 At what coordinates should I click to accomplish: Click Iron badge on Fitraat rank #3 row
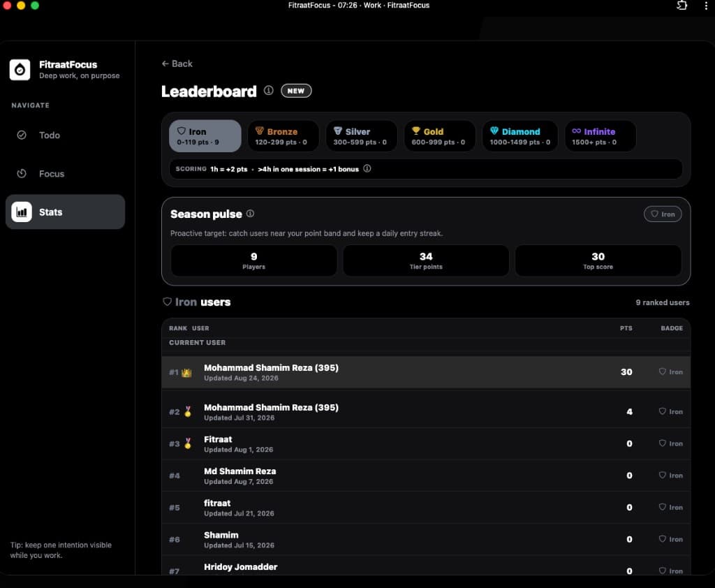coord(671,443)
